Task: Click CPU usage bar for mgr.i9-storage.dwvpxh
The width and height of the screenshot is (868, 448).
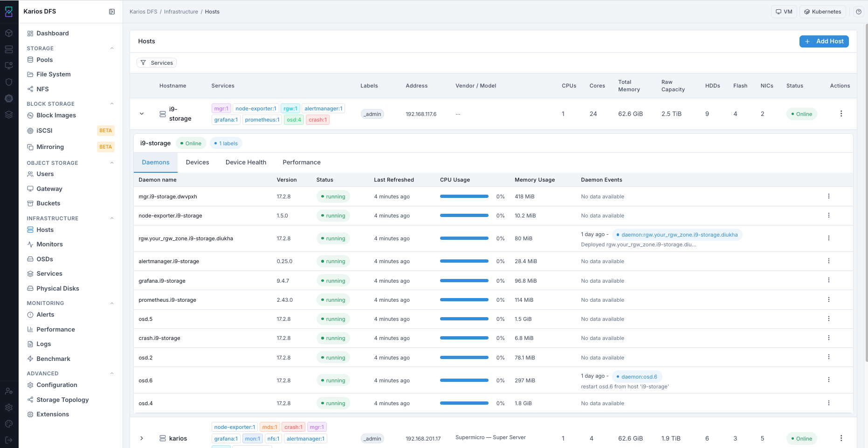Action: pos(464,197)
